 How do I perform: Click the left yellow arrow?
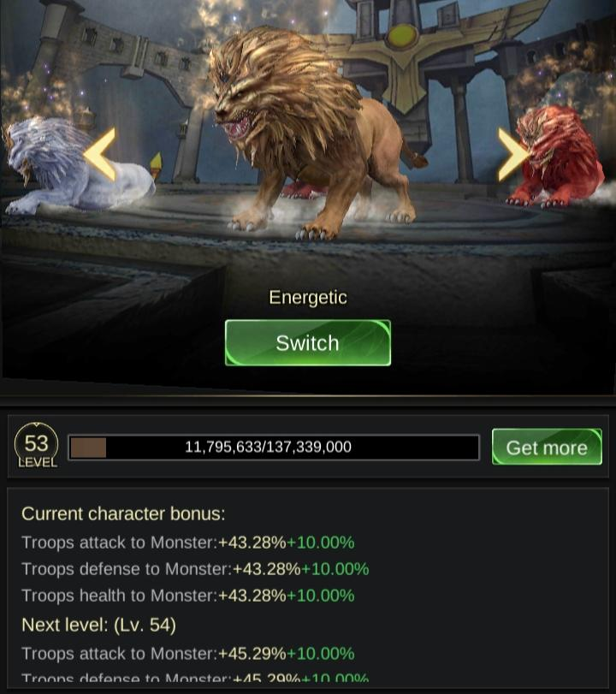(100, 155)
